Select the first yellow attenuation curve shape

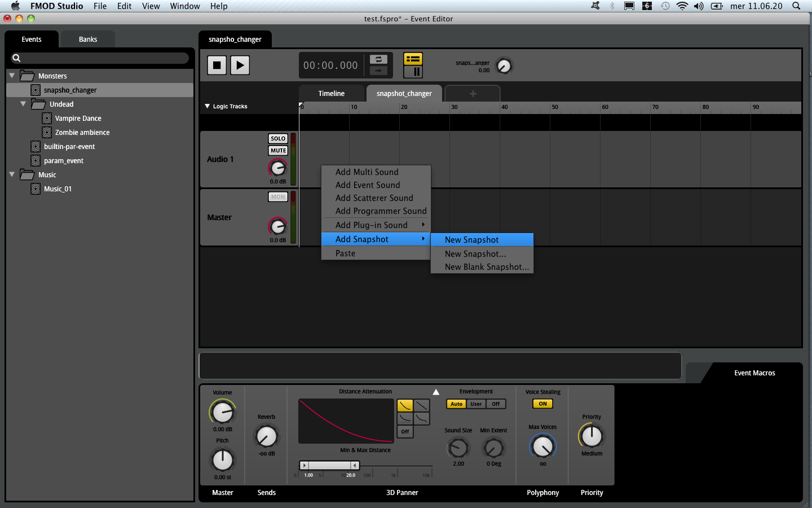(405, 405)
